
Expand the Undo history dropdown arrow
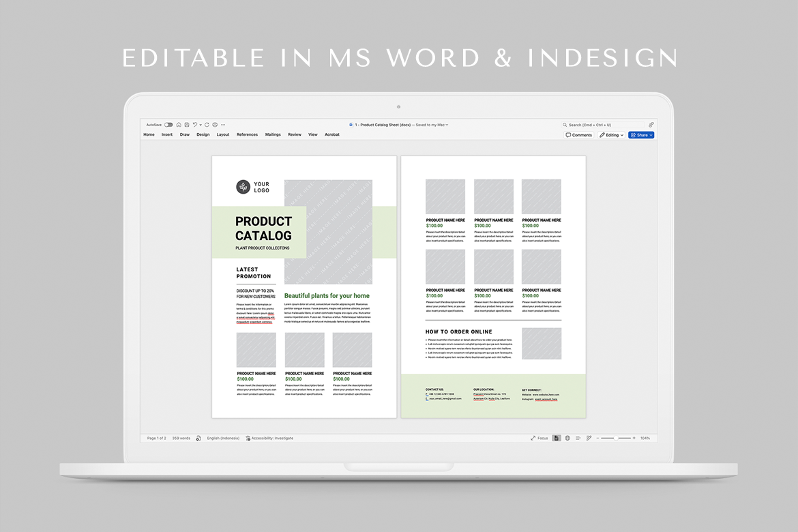tap(201, 125)
